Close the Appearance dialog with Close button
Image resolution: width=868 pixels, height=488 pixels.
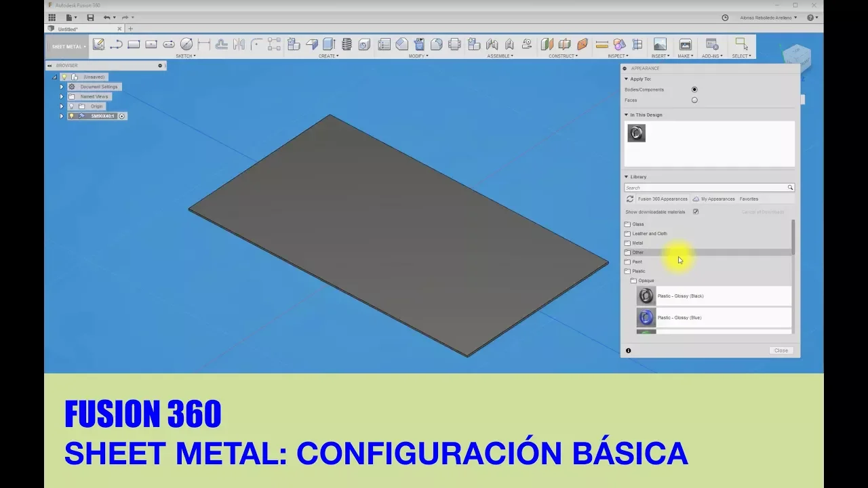[x=781, y=350]
